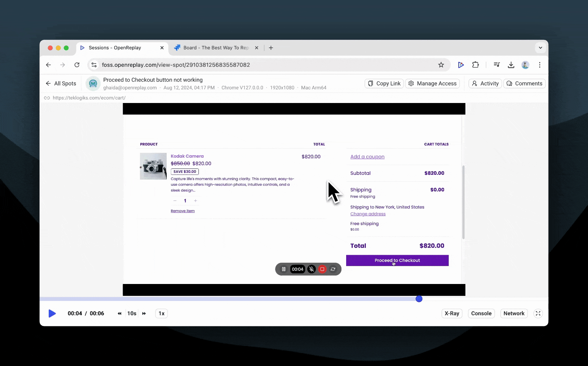Click Remove item link
This screenshot has width=588, height=366.
183,211
